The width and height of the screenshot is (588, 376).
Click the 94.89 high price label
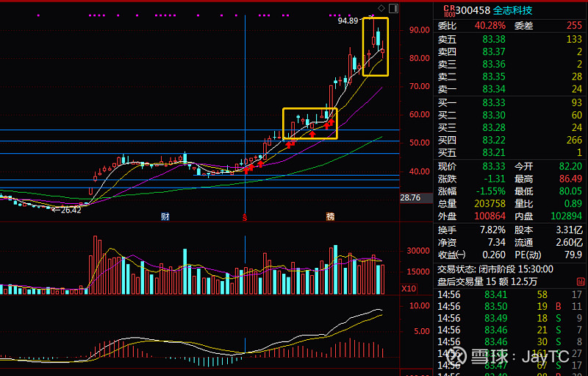[348, 21]
